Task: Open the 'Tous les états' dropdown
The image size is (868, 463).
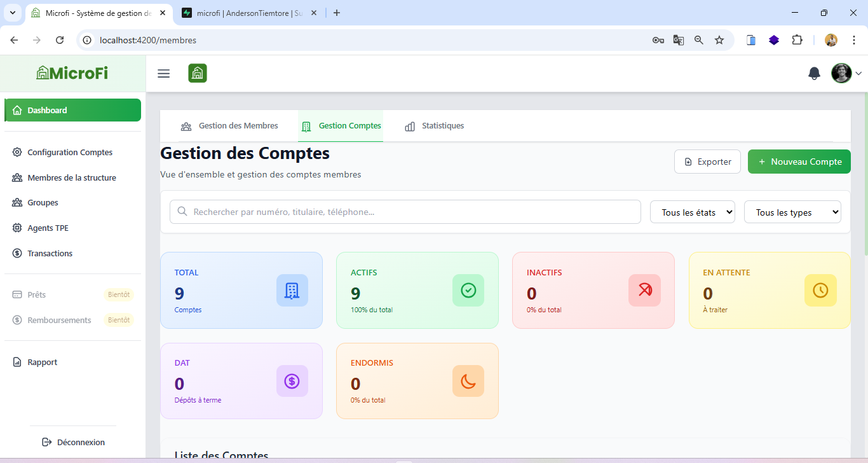Action: pos(692,212)
